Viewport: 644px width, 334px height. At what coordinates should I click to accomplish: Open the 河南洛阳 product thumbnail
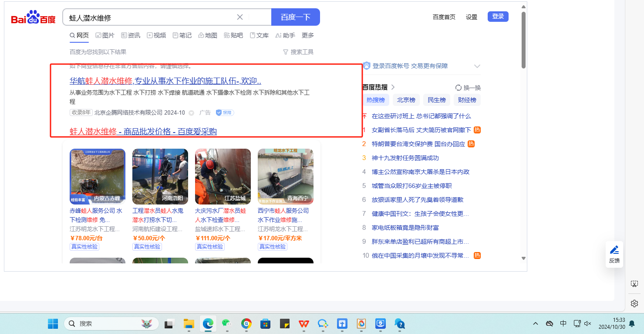(160, 177)
